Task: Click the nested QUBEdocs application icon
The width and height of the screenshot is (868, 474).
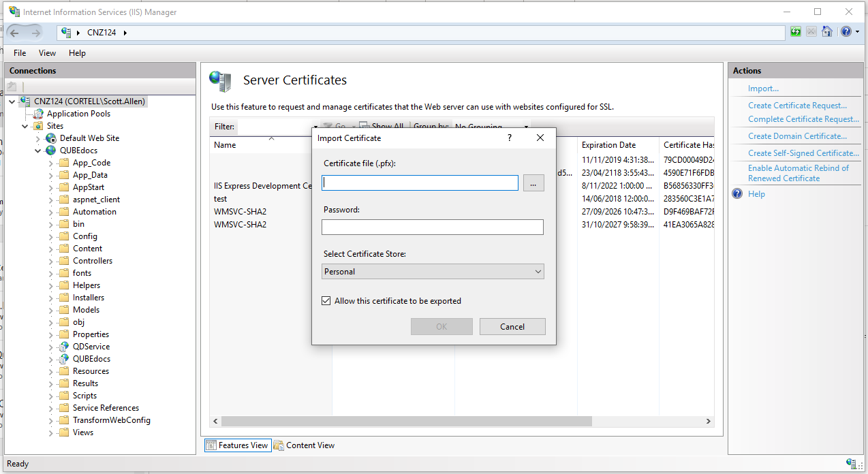Action: coord(64,359)
